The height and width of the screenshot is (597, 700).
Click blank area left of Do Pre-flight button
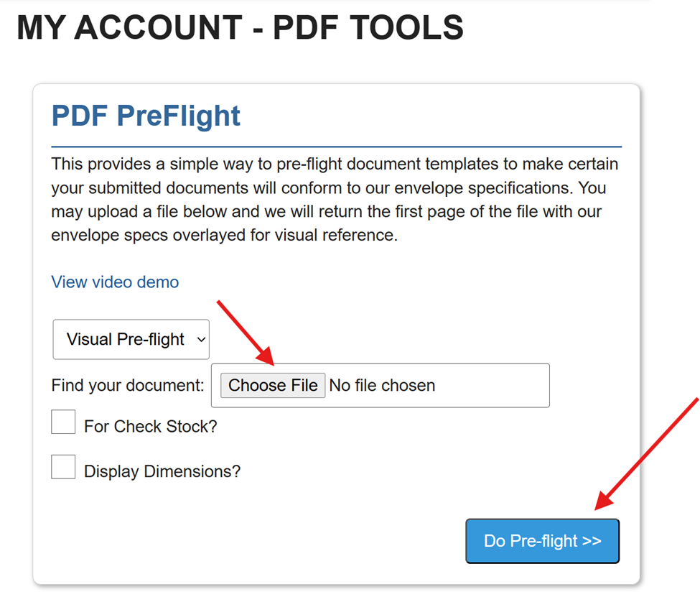[287, 541]
